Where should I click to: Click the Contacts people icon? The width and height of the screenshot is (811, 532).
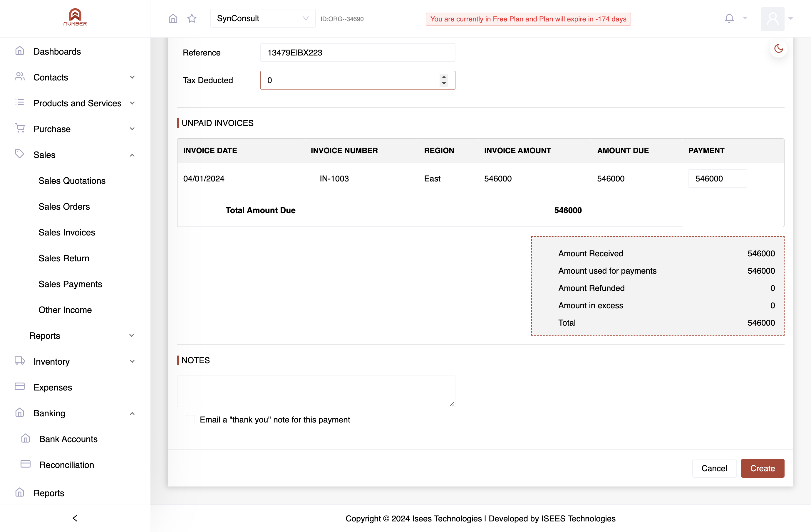pyautogui.click(x=20, y=77)
